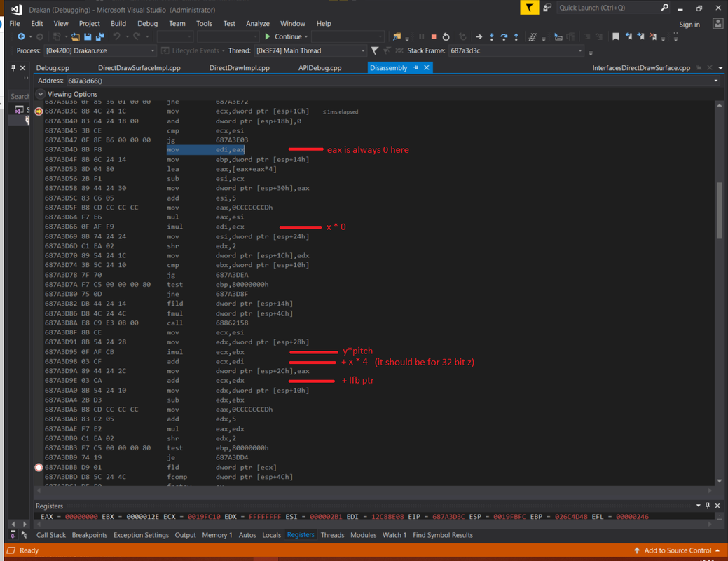Switch to the APIDebug.cpp tab
The image size is (728, 561).
click(x=320, y=68)
